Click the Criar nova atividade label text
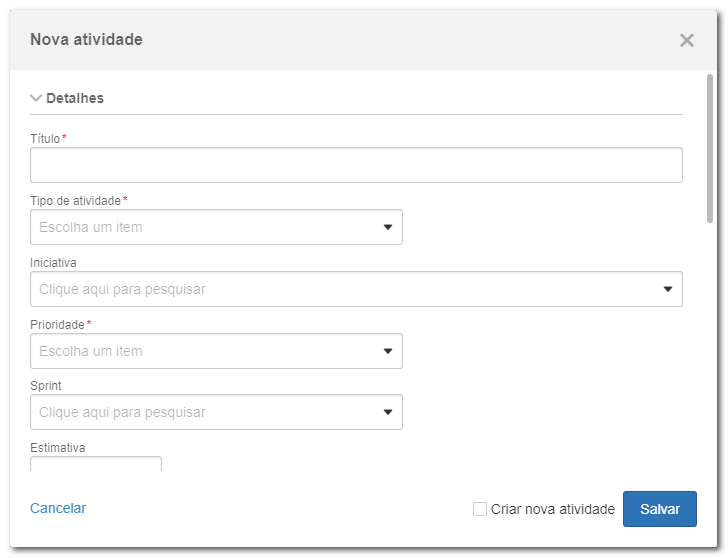Viewport: 728px width, 558px height. pos(552,509)
